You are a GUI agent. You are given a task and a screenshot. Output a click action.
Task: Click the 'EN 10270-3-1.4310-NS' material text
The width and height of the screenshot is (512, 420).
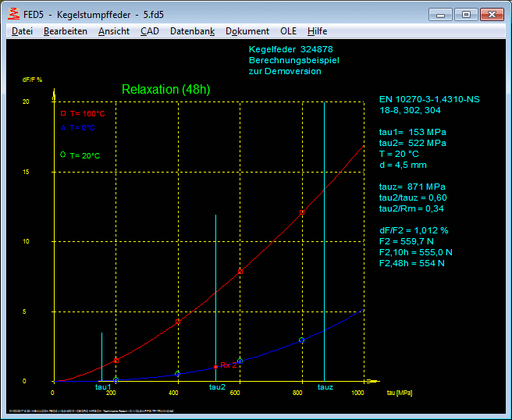(429, 99)
